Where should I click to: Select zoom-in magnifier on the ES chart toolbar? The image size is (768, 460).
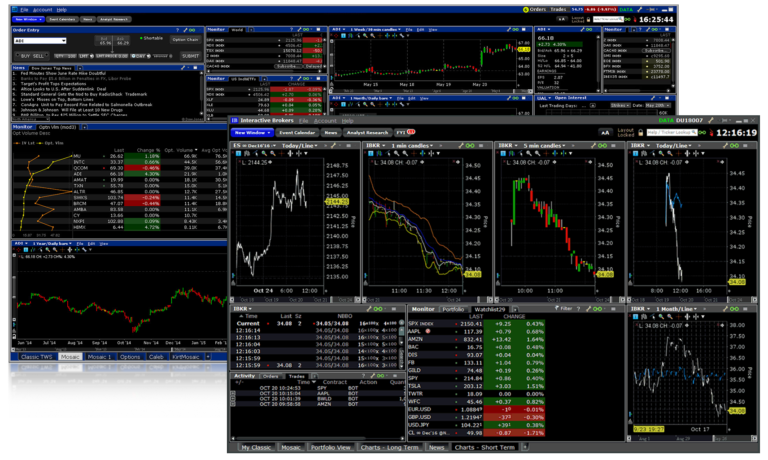[264, 153]
